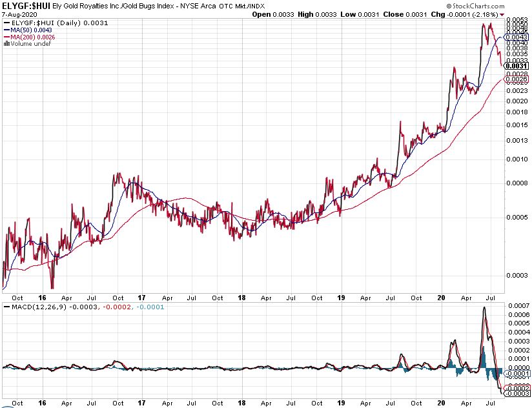Click year label 19 under the price chart
This screenshot has height=408, width=532.
[341, 298]
